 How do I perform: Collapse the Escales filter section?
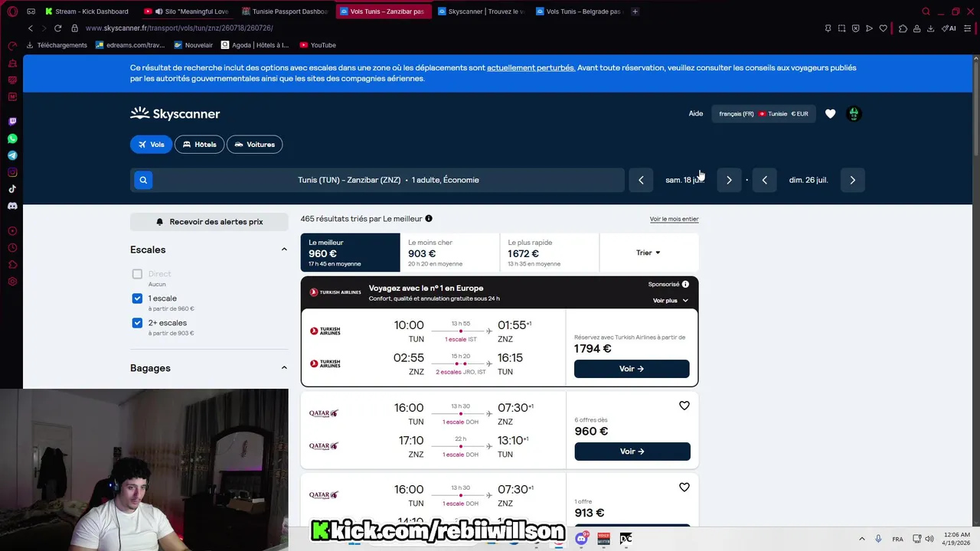[x=284, y=249]
